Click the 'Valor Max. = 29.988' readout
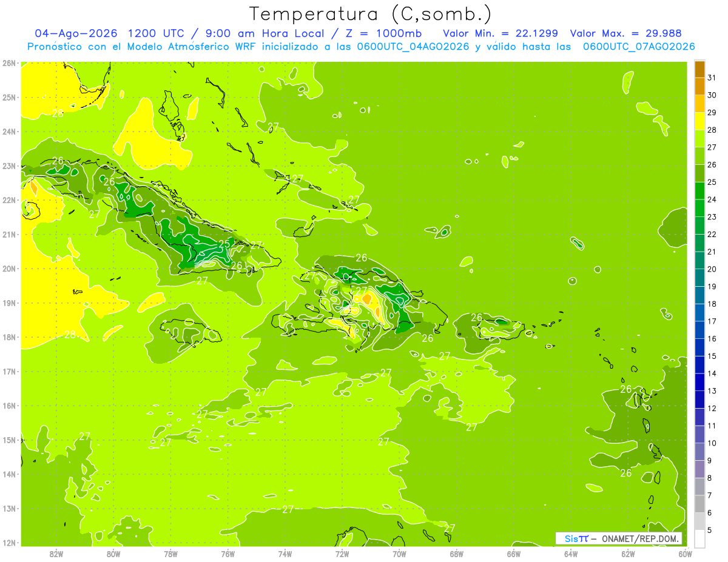Viewport: 728px width, 562px height. [625, 33]
